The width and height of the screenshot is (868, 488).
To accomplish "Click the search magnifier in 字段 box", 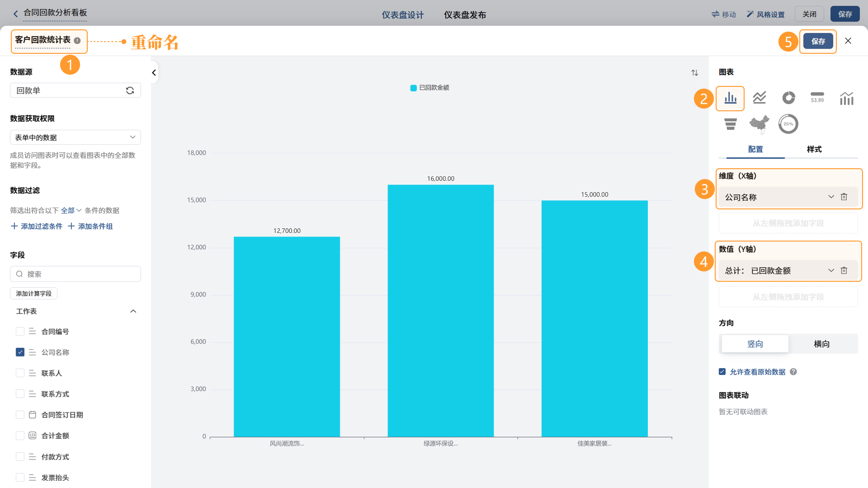I will (x=19, y=274).
